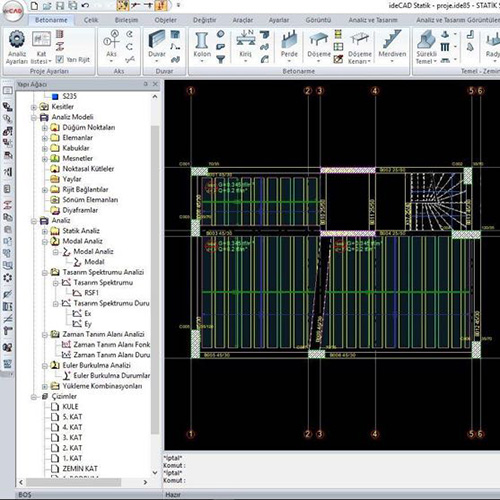Click the Merdiven stair tool
Screen dimensions: 500x500
click(x=392, y=46)
